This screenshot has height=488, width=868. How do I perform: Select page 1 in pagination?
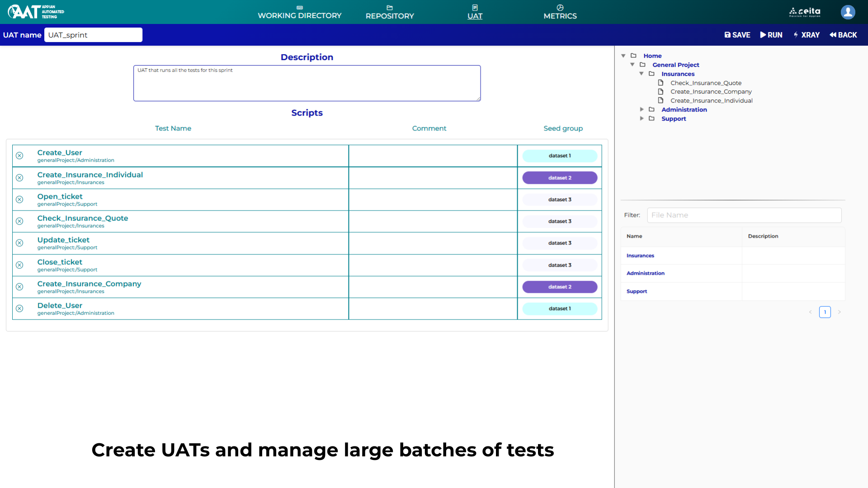(x=825, y=312)
